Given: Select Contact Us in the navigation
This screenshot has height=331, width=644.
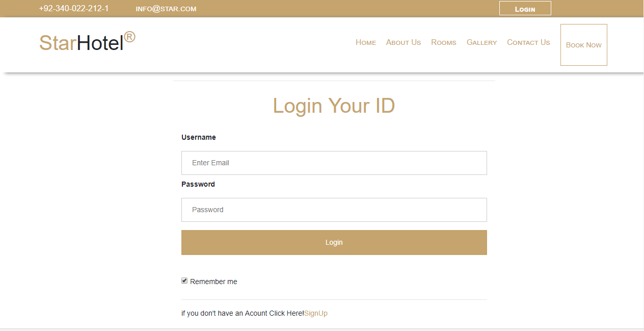Looking at the screenshot, I should [x=528, y=42].
